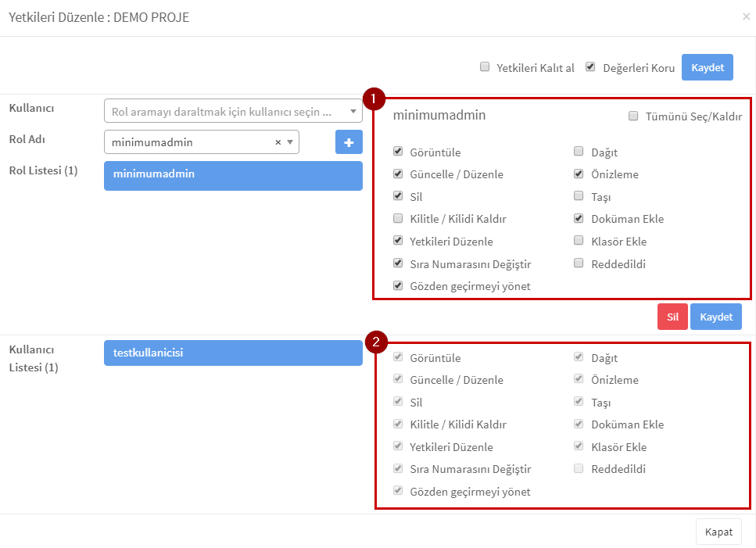Expand the Kullanıcı selection dropdown
756x548 pixels.
coord(353,111)
